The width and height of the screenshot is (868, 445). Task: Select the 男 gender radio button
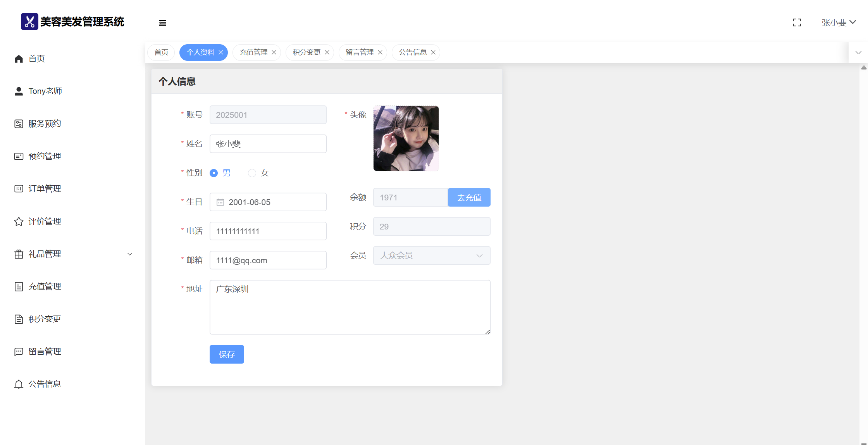click(x=214, y=173)
